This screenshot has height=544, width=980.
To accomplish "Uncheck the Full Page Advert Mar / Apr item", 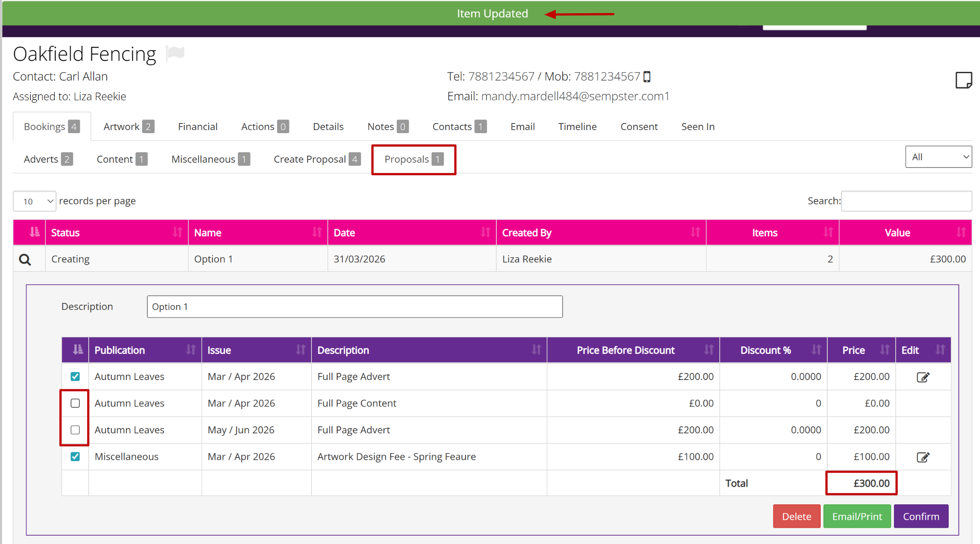I will (75, 376).
